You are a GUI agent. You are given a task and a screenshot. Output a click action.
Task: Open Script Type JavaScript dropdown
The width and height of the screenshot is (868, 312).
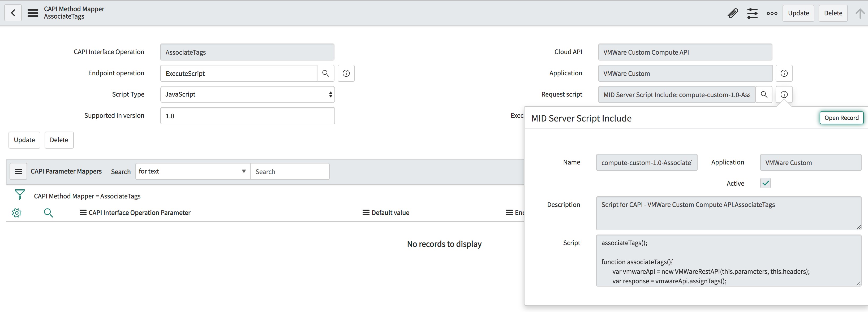tap(247, 94)
